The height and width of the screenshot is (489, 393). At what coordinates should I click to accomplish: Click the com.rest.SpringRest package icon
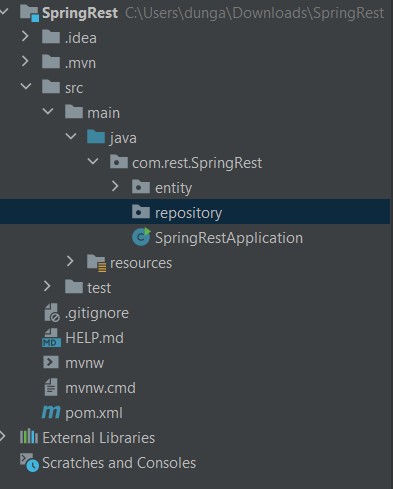(119, 162)
